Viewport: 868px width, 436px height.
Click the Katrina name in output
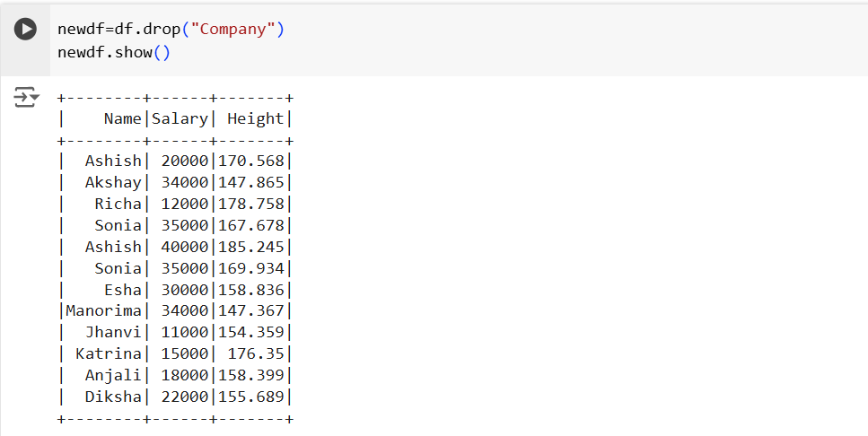coord(109,353)
